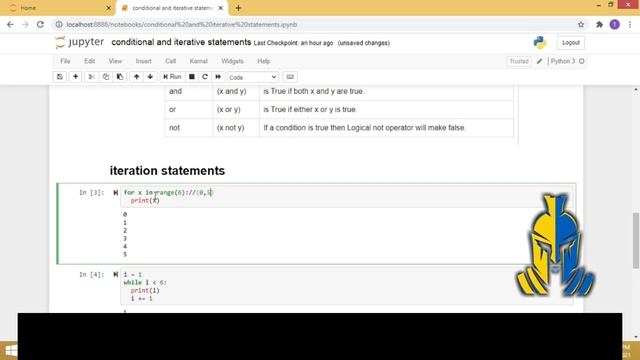Open the cell type Code dropdown
The image size is (640, 360).
252,77
